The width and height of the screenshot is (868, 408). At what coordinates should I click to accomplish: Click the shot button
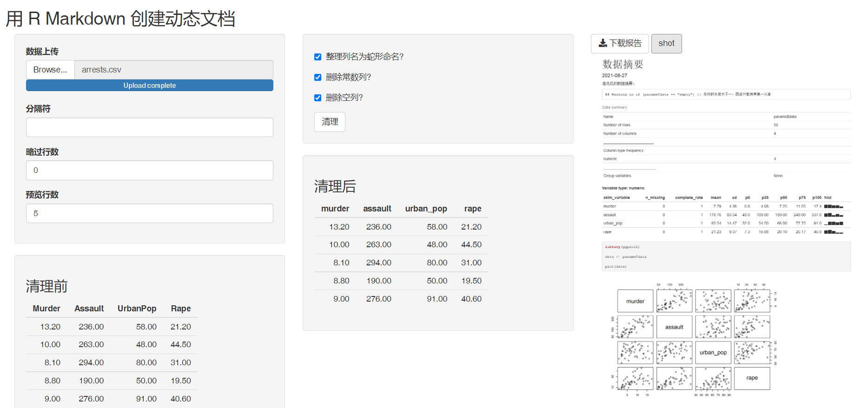tap(666, 43)
